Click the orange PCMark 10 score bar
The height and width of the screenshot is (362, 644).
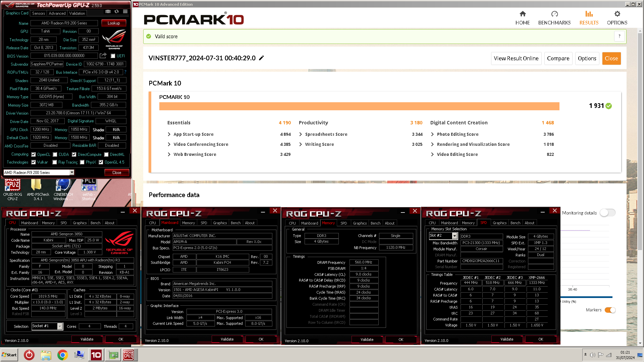(x=359, y=106)
